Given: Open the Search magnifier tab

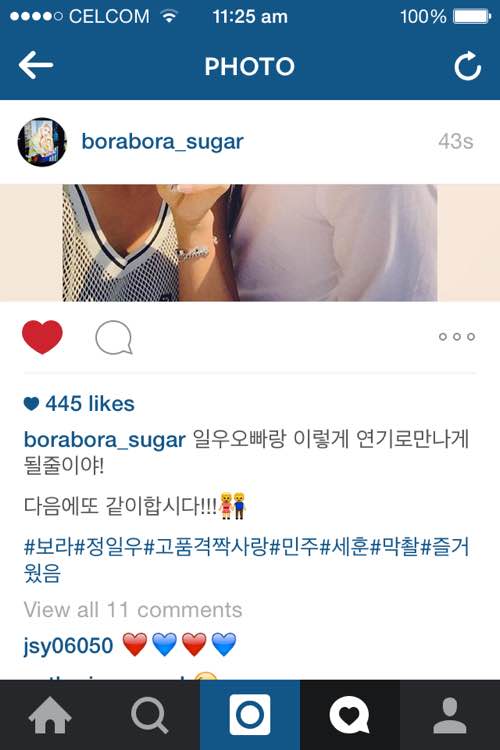Looking at the screenshot, I should pyautogui.click(x=150, y=715).
